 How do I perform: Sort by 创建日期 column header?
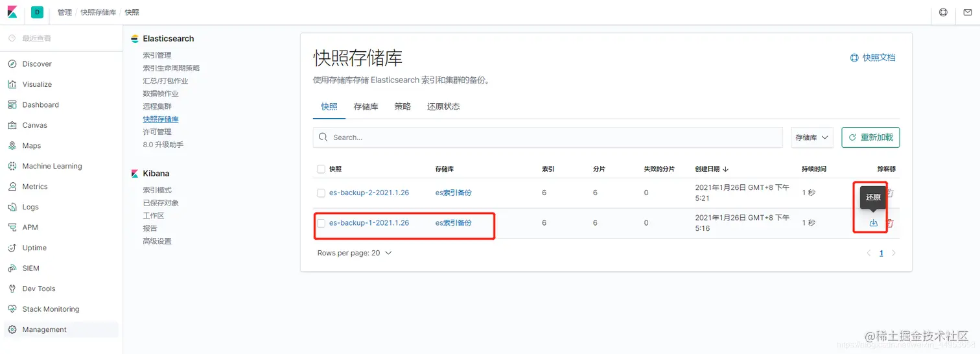pos(711,169)
